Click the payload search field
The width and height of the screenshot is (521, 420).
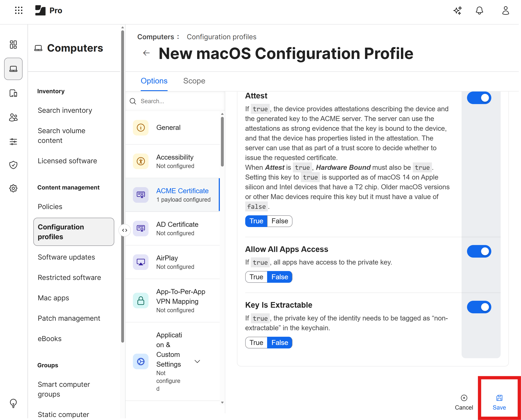(x=175, y=101)
